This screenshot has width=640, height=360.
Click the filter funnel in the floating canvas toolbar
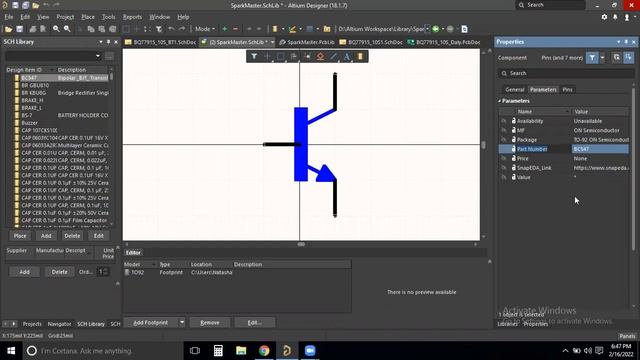pos(254,56)
